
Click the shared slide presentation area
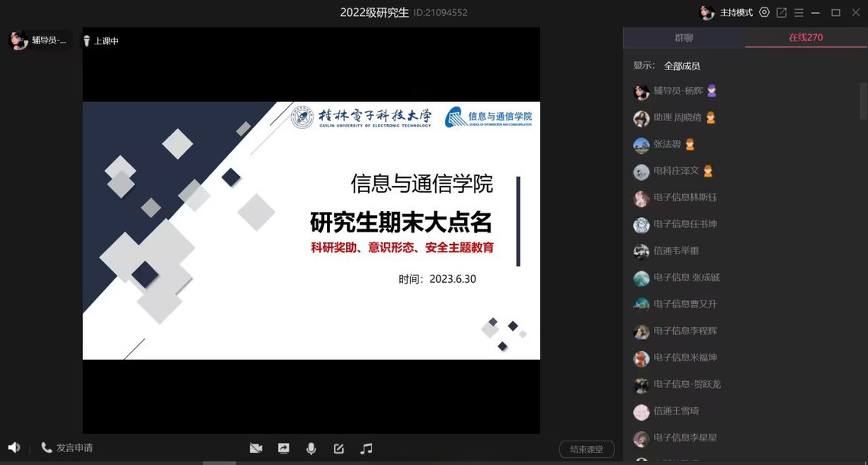(x=311, y=230)
